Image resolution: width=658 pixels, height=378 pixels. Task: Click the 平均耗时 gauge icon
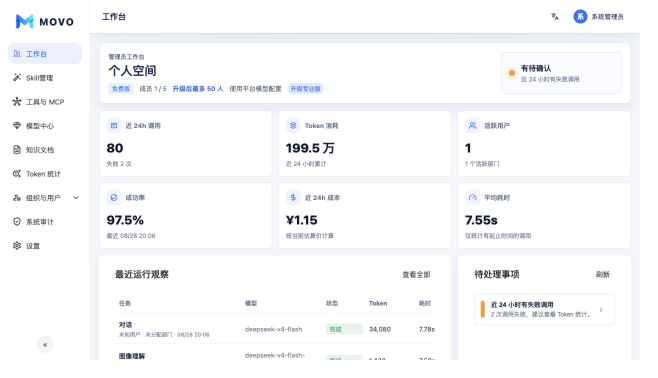(x=473, y=197)
